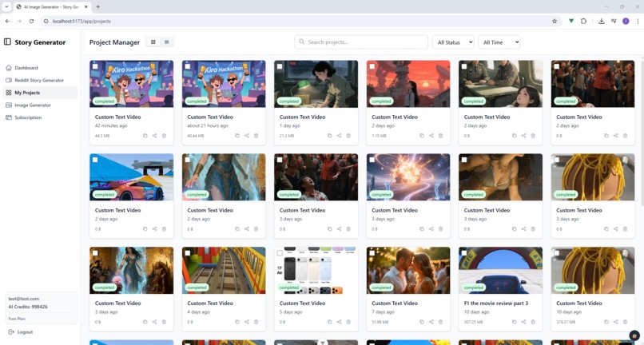644x345 pixels.
Task: Delete the project created 1 day ago
Action: click(348, 136)
